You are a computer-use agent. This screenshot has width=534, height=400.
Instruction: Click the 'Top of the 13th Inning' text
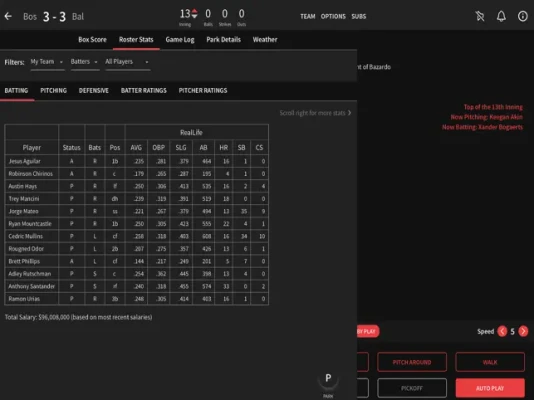[493, 107]
